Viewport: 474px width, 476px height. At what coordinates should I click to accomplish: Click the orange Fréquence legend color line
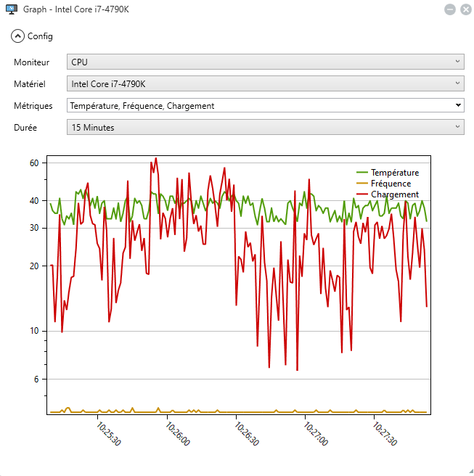point(362,184)
